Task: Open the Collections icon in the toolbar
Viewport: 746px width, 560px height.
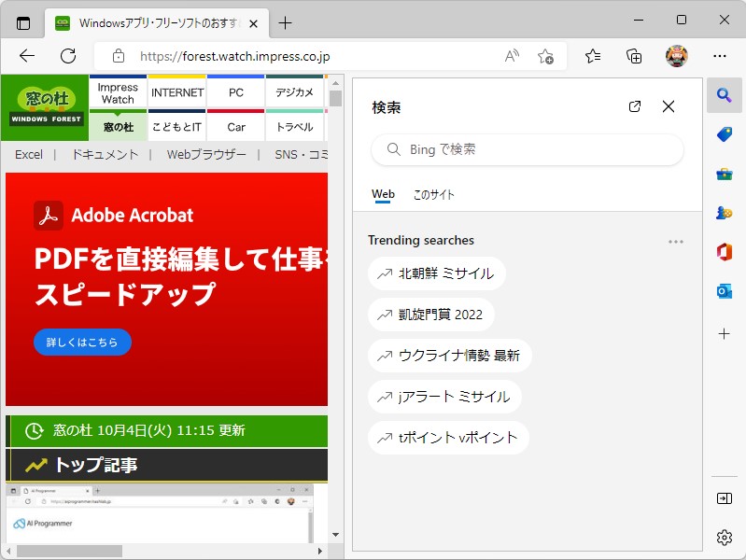Action: coord(634,56)
